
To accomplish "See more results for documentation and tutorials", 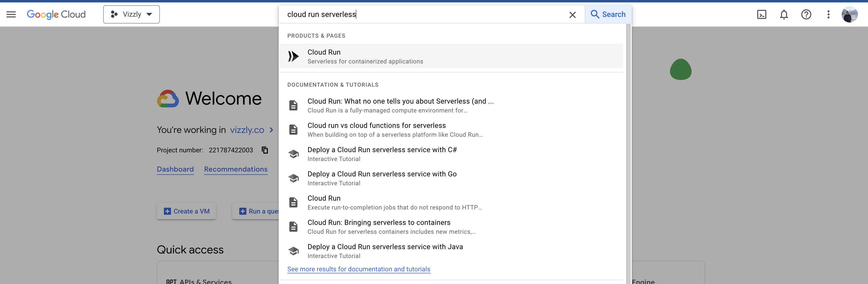I will point(359,269).
